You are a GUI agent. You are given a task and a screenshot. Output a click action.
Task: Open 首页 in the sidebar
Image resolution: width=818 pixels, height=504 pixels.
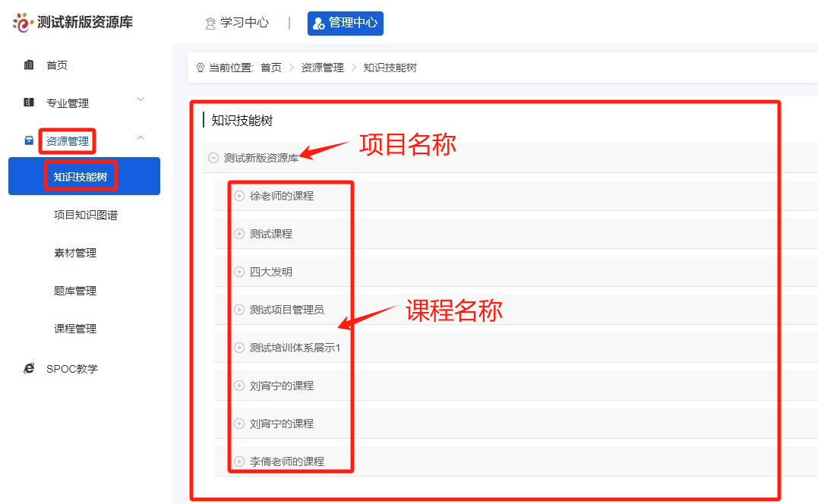click(57, 65)
